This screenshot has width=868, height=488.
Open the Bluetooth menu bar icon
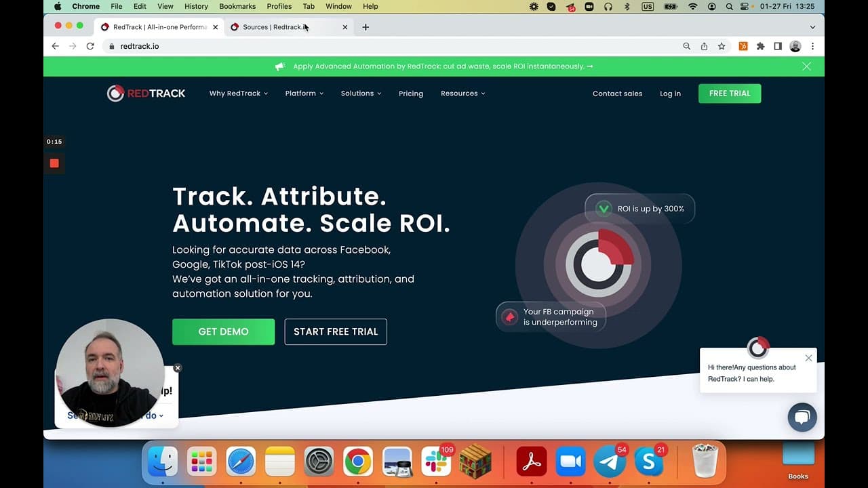pos(627,7)
